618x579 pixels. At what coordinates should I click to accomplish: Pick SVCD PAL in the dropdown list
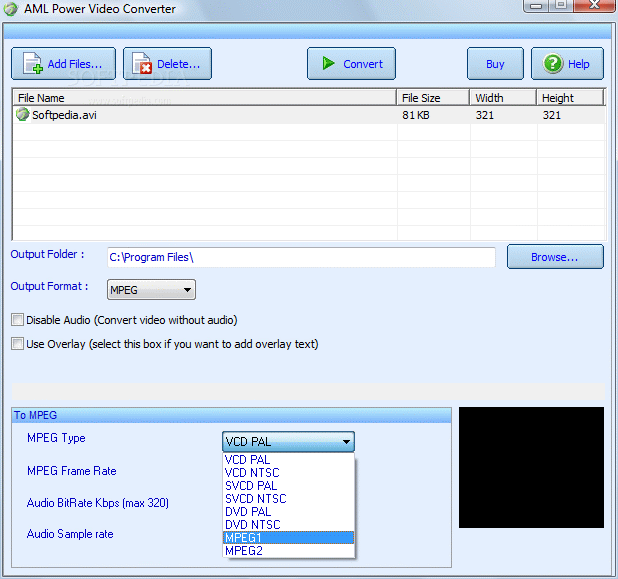click(x=289, y=486)
